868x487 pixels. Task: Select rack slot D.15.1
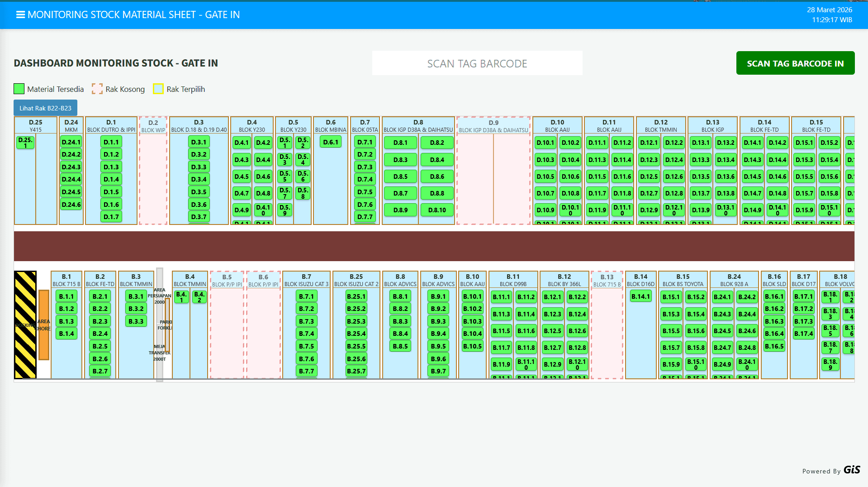click(804, 143)
